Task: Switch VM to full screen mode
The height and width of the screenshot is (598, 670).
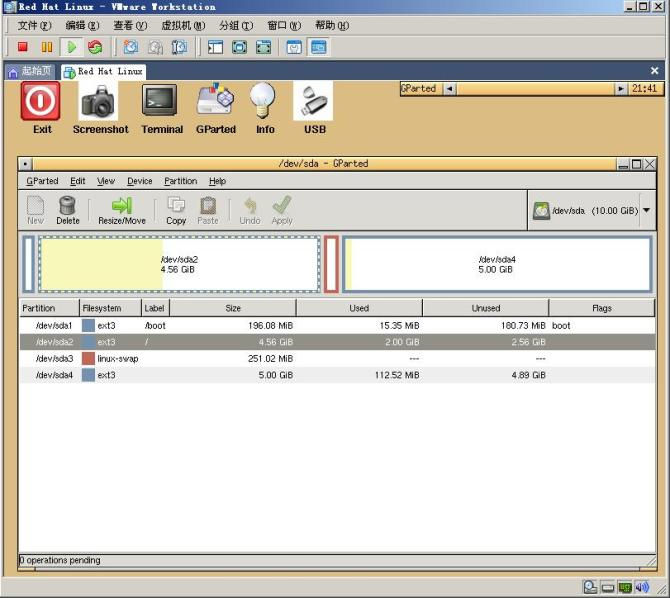Action: point(239,47)
